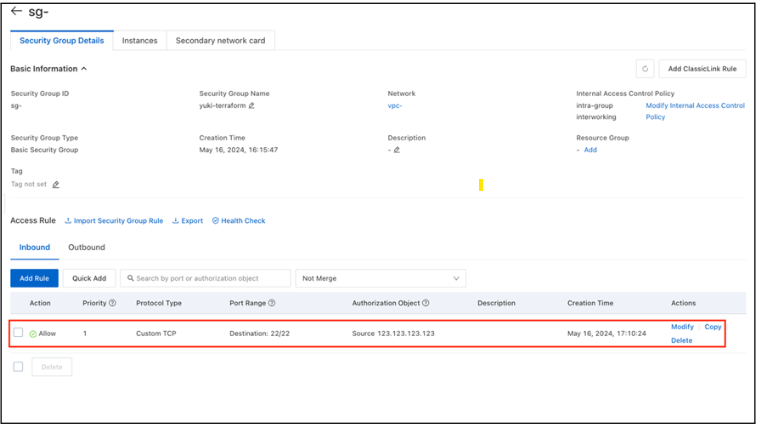The width and height of the screenshot is (758, 424).
Task: Open the Secondary network card tab
Action: point(220,41)
